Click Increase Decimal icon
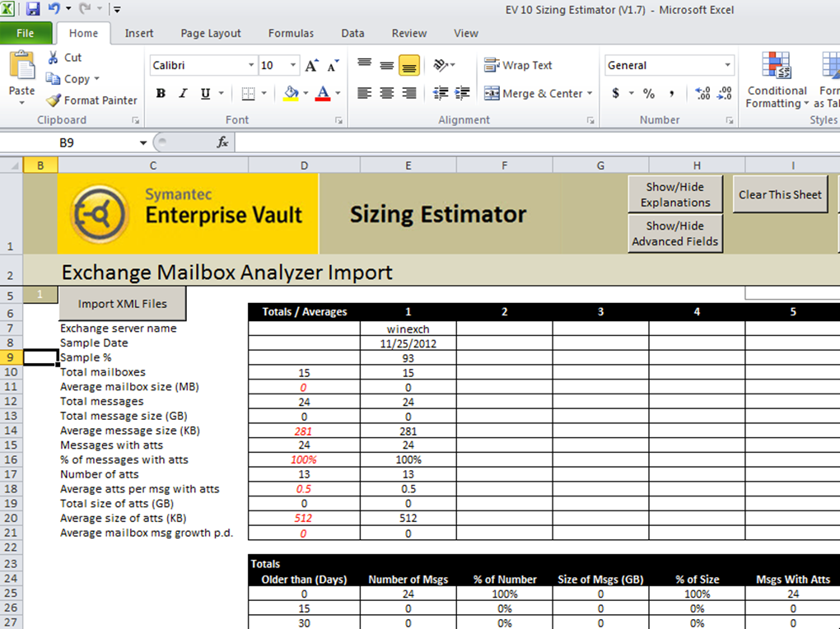 tap(702, 93)
